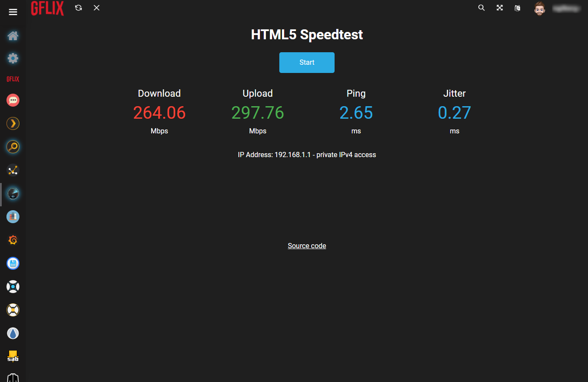This screenshot has width=588, height=382.
Task: Open the user avatar profile menu
Action: 539,8
